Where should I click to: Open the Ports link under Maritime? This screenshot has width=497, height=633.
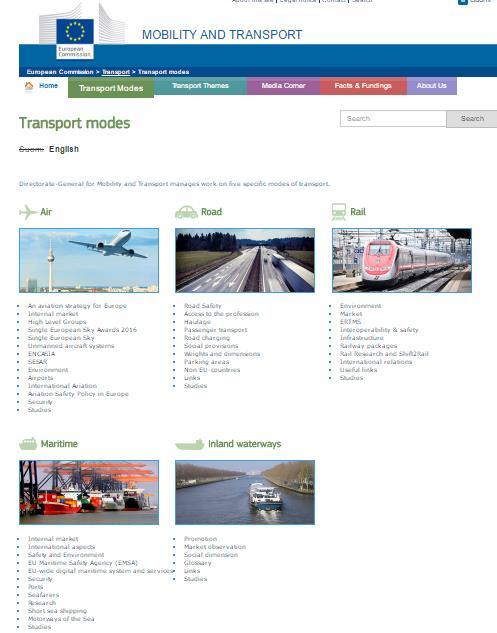(36, 587)
